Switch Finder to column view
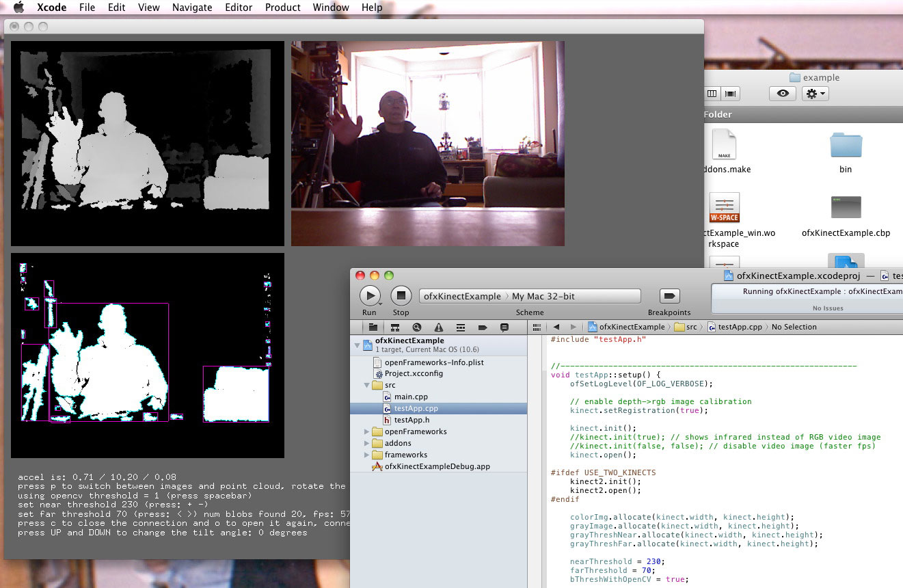 pyautogui.click(x=712, y=94)
